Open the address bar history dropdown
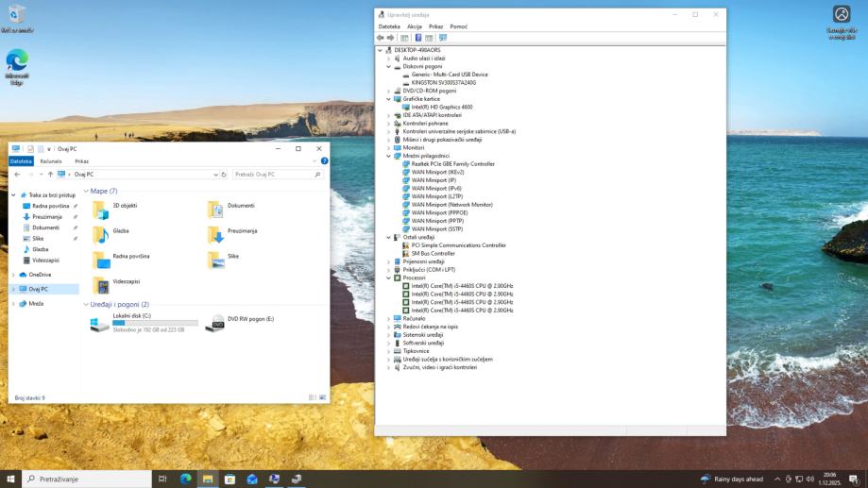The image size is (868, 488). coord(214,175)
